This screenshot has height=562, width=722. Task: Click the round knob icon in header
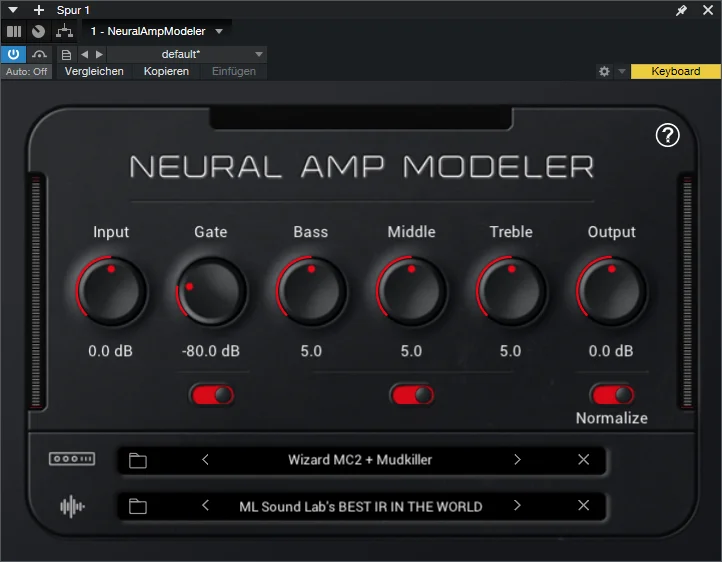click(39, 31)
